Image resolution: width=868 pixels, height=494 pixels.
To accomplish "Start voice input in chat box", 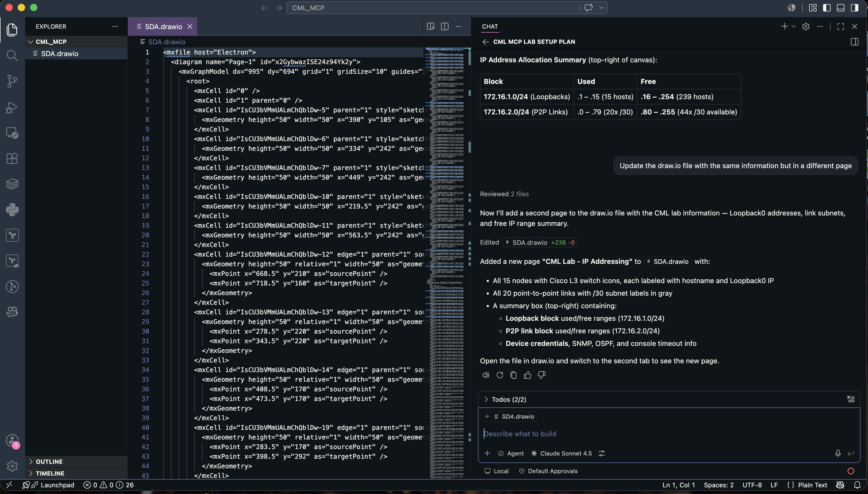I will coord(838,453).
